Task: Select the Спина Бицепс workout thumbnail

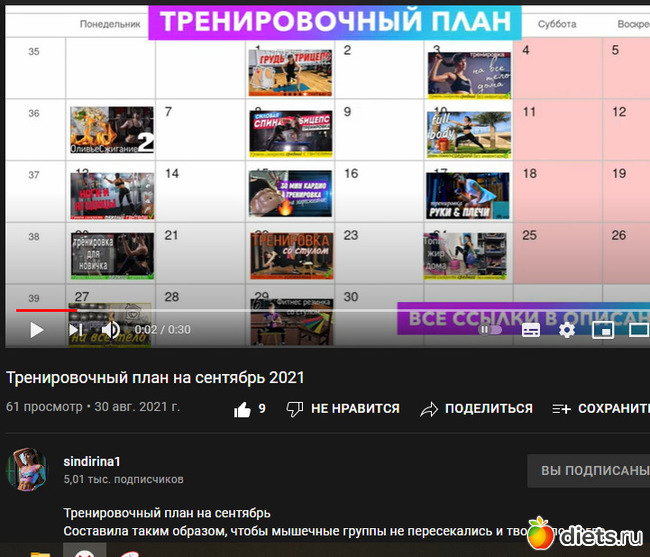Action: point(291,133)
